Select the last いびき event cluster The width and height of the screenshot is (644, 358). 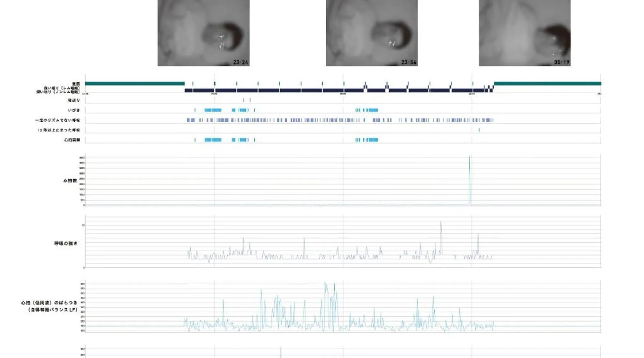(367, 110)
